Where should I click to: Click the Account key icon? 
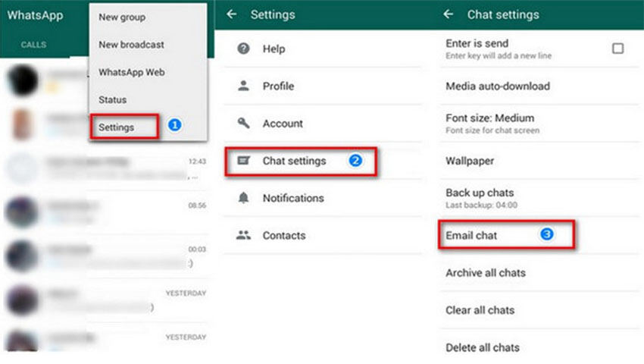[243, 123]
